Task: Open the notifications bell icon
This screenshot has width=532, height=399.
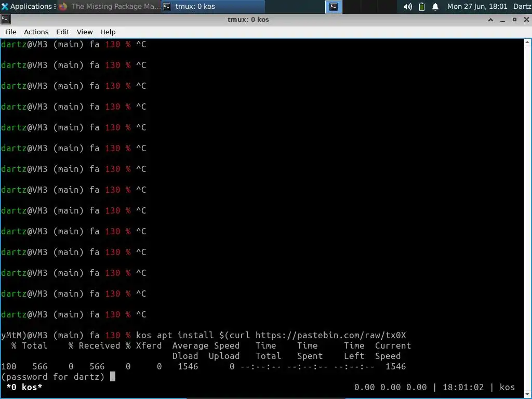Action: point(435,7)
